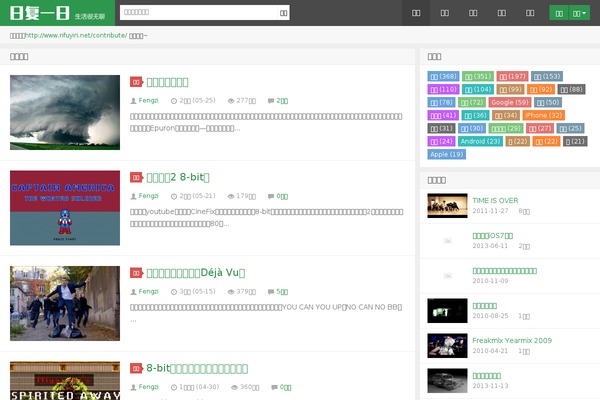The height and width of the screenshot is (400, 600).
Task: Open the jumping man post thumbnail
Action: (65, 303)
